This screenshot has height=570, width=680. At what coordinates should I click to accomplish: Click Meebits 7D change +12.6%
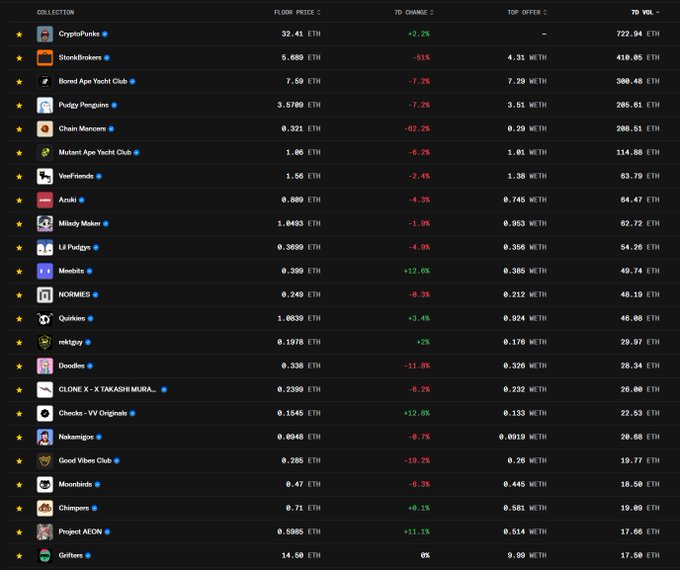pyautogui.click(x=417, y=271)
